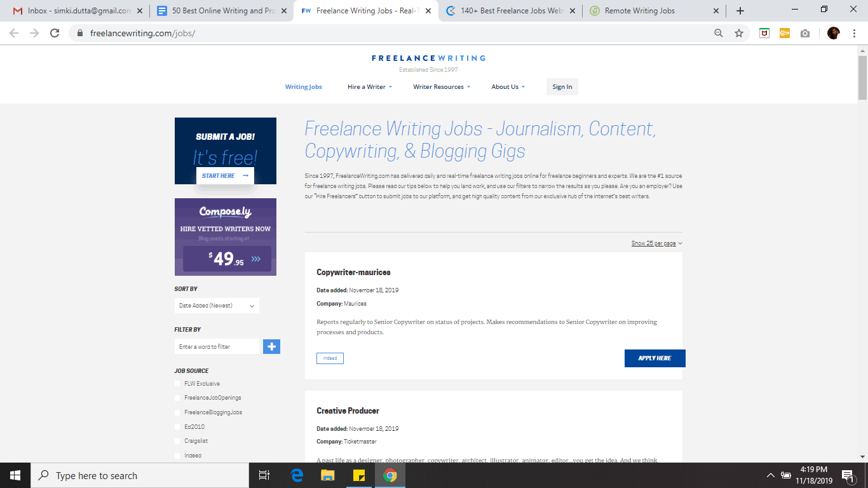
Task: Expand the About Us menu
Action: point(508,87)
